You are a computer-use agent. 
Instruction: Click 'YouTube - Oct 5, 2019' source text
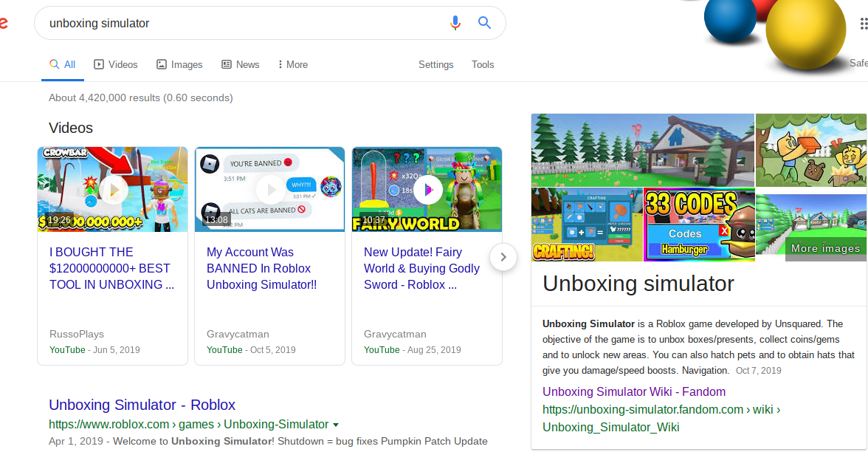(x=251, y=350)
